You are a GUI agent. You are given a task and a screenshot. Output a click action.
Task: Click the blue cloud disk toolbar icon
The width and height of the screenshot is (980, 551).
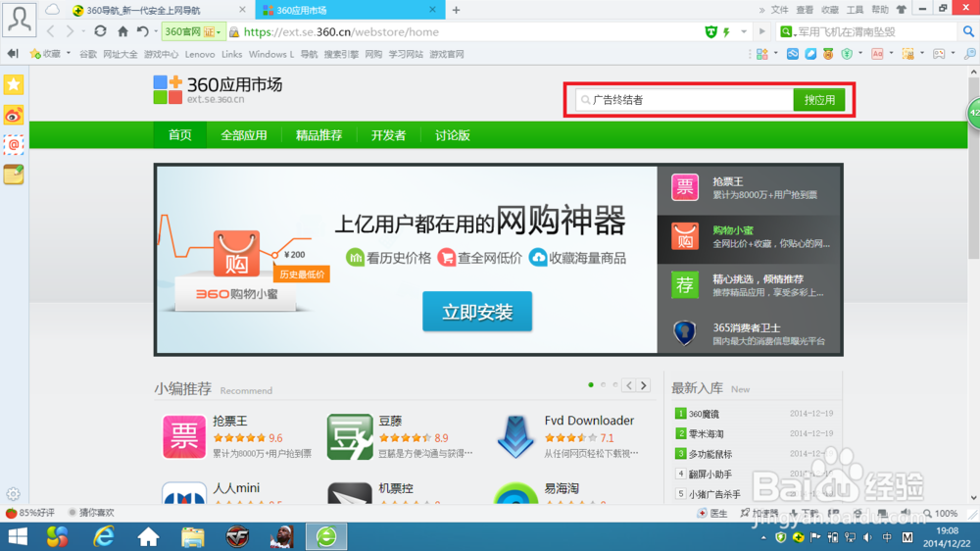point(793,54)
